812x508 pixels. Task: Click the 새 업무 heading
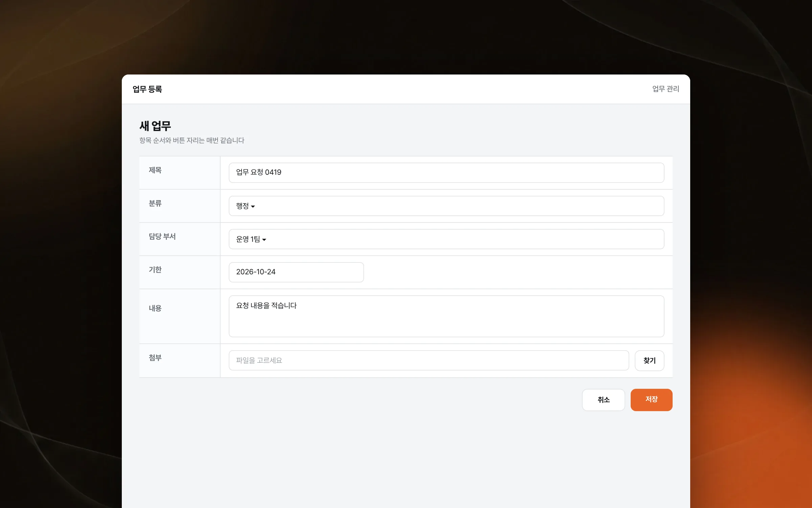(155, 126)
